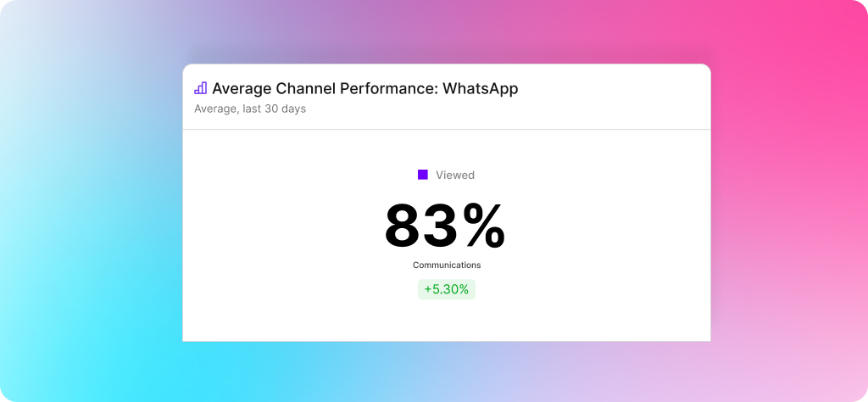Screen dimensions: 868x402
Task: Click the Viewed legend label
Action: (455, 175)
